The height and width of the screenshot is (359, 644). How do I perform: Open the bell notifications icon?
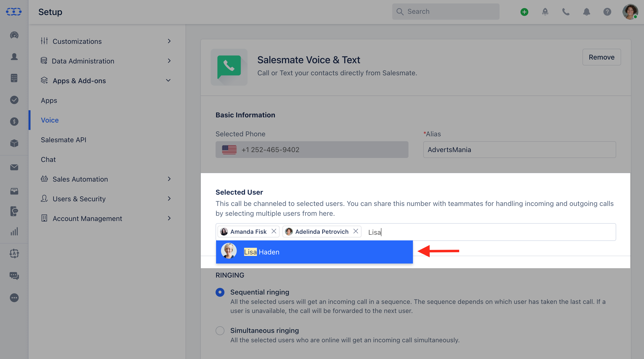586,12
